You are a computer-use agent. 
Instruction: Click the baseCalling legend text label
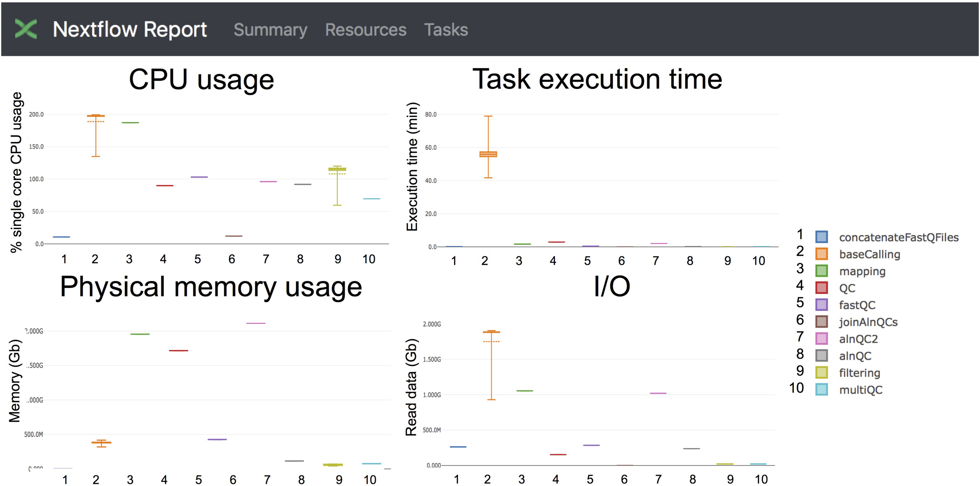[869, 254]
